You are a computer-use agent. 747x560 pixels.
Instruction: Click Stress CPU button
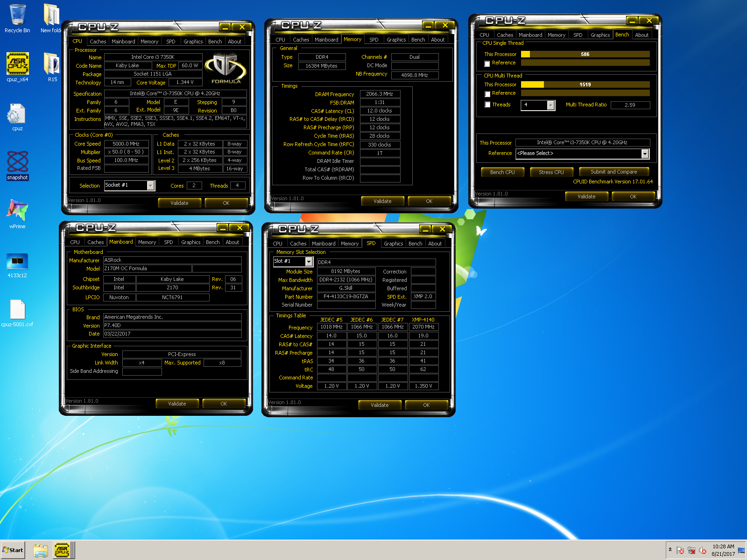pyautogui.click(x=551, y=172)
